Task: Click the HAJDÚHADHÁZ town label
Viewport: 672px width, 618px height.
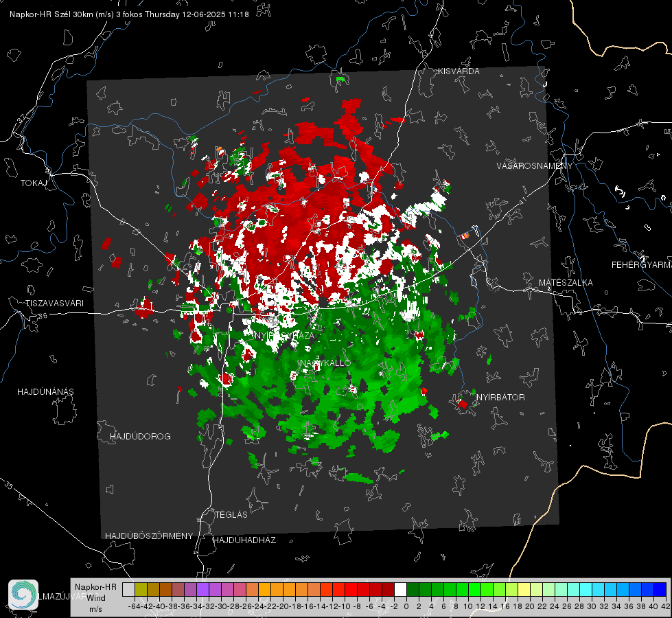Action: tap(244, 540)
